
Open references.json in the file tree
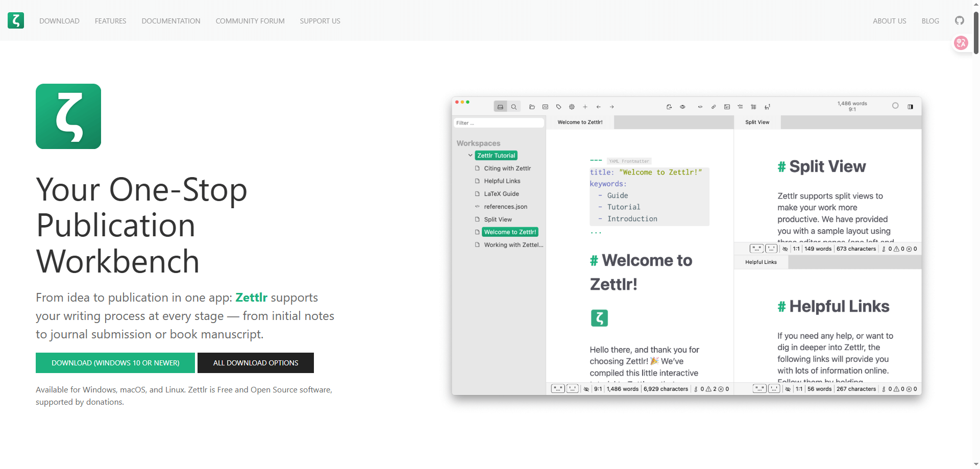click(x=505, y=207)
